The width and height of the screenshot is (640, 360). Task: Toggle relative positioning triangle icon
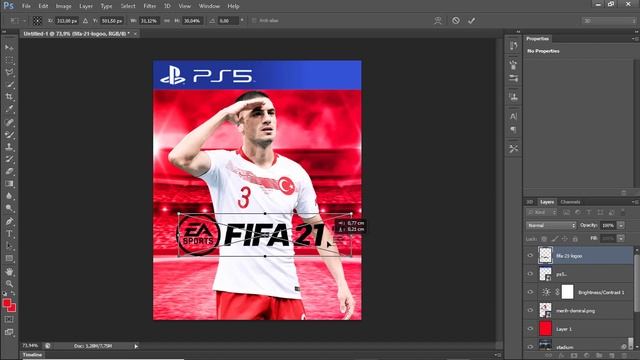pyautogui.click(x=85, y=20)
